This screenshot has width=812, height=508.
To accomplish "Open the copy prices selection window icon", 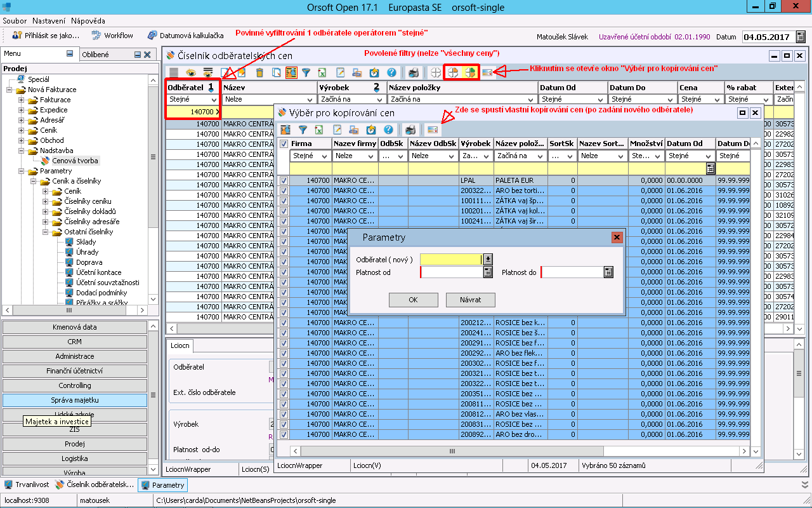I will pyautogui.click(x=488, y=72).
